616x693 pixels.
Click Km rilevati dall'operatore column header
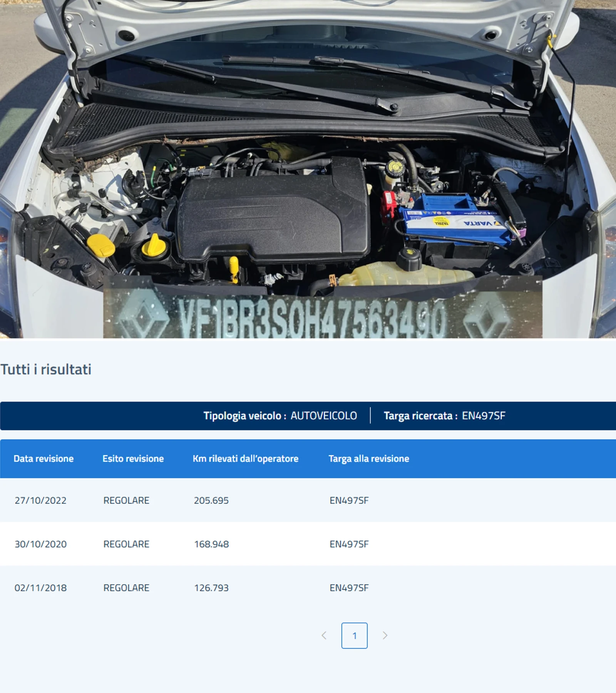(x=245, y=458)
